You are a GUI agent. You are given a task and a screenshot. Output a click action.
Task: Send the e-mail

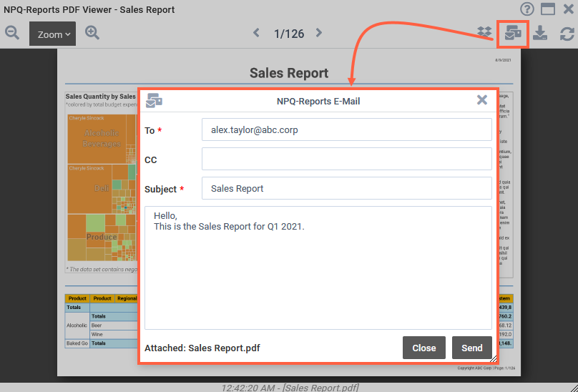click(472, 348)
